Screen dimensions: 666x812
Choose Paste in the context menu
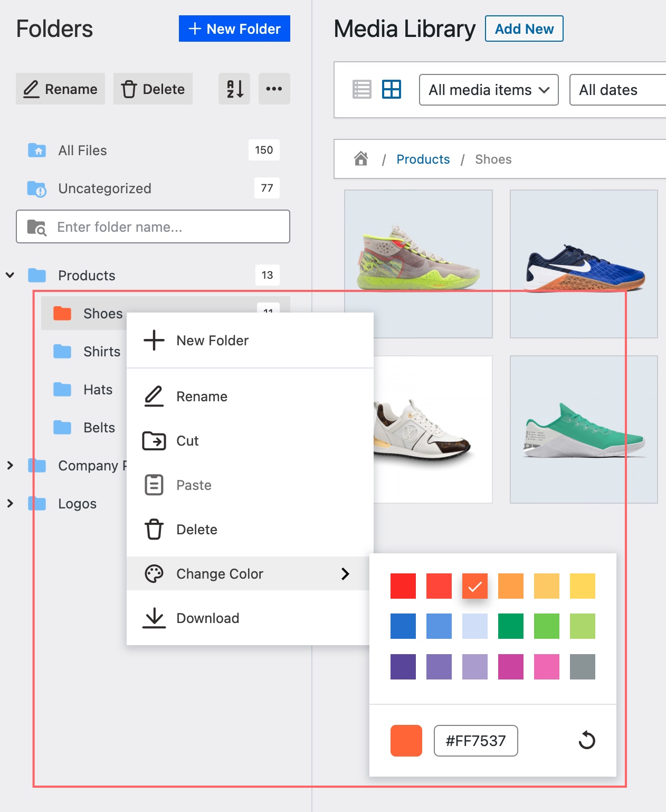pyautogui.click(x=250, y=485)
